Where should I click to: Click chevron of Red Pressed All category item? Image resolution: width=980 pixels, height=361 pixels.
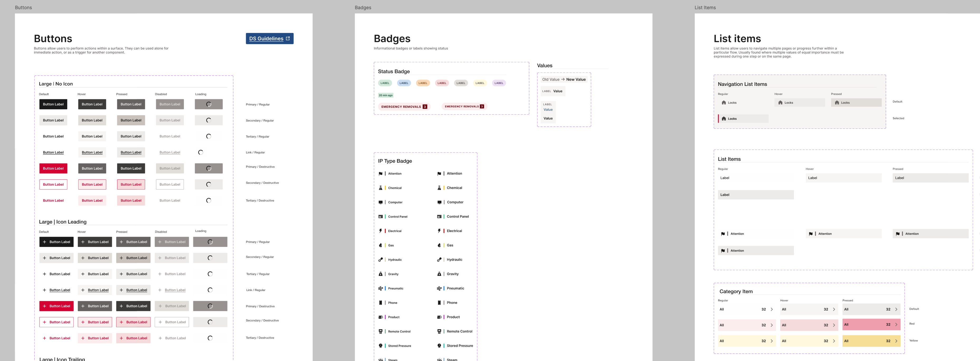click(x=896, y=325)
